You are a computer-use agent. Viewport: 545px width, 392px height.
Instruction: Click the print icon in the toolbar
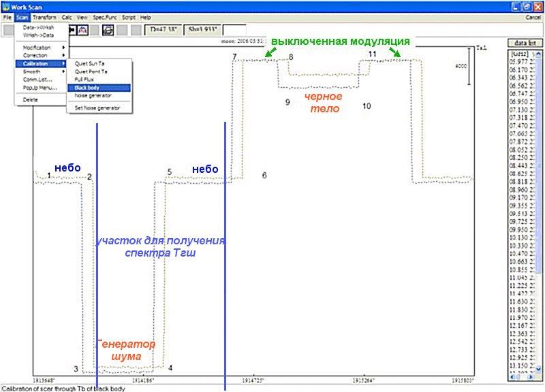tap(108, 30)
